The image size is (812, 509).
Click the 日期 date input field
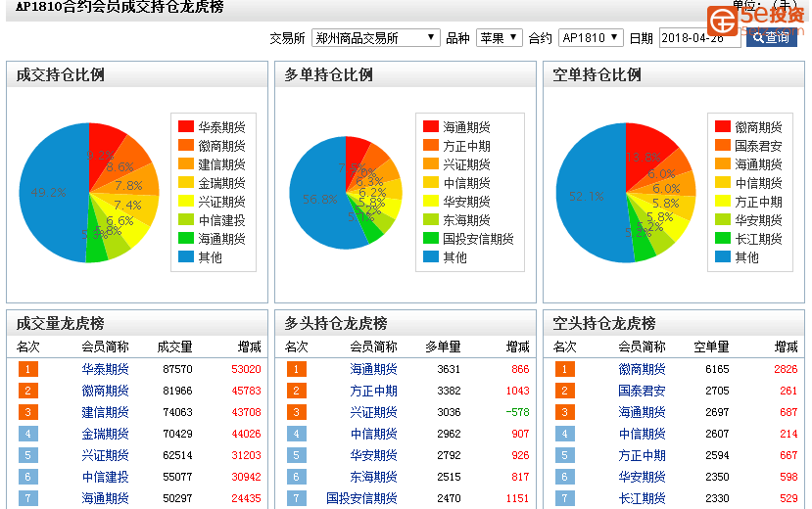[x=699, y=38]
